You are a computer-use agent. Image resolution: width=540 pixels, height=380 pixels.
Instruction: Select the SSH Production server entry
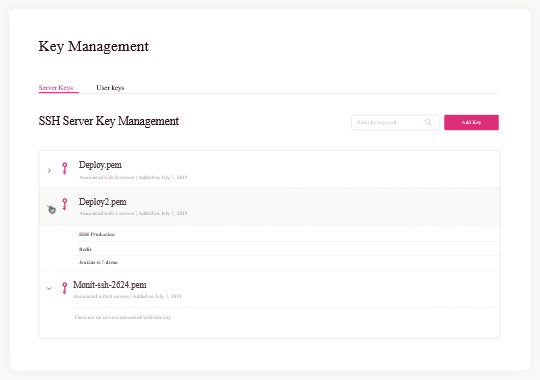pos(97,234)
